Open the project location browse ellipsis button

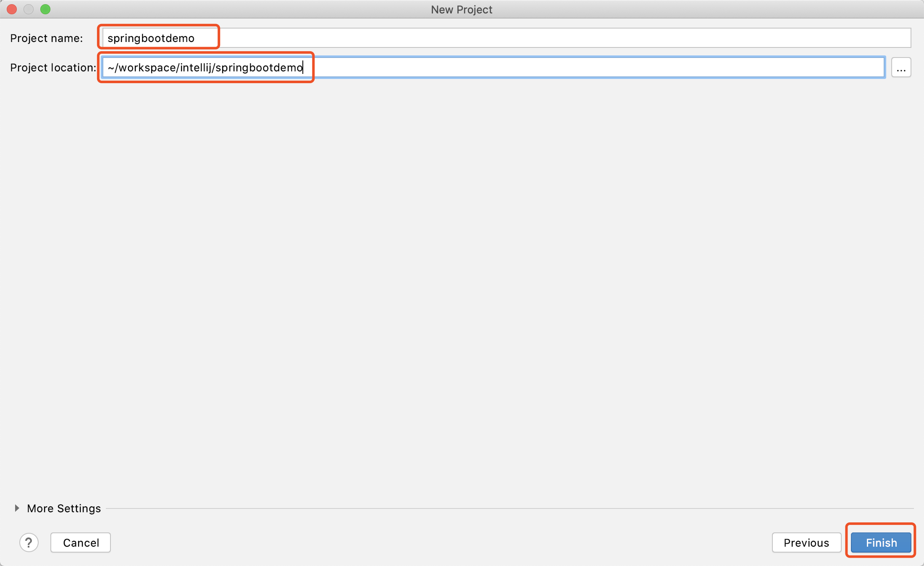click(x=901, y=68)
